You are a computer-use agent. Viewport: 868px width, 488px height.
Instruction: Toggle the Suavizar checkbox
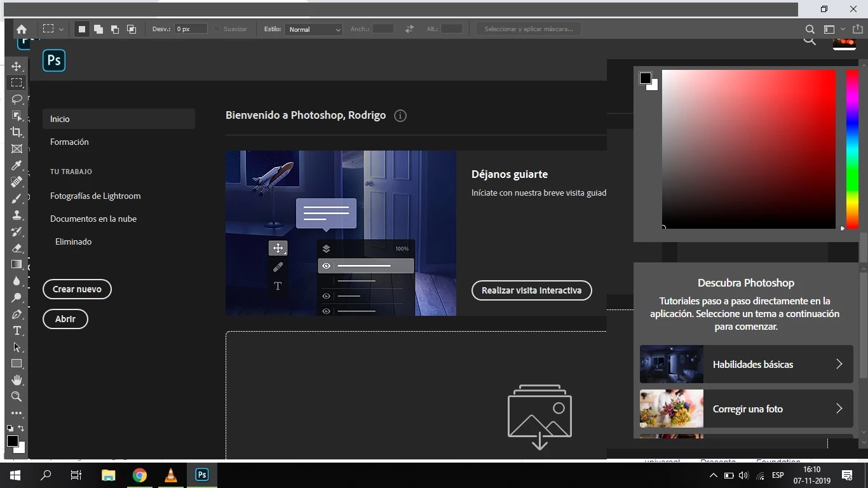[x=217, y=29]
